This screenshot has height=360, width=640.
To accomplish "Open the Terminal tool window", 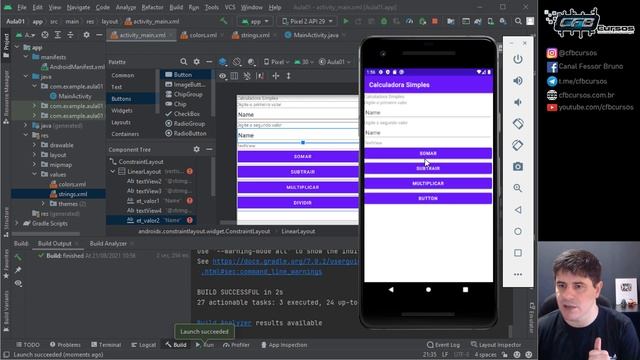I will click(x=106, y=345).
